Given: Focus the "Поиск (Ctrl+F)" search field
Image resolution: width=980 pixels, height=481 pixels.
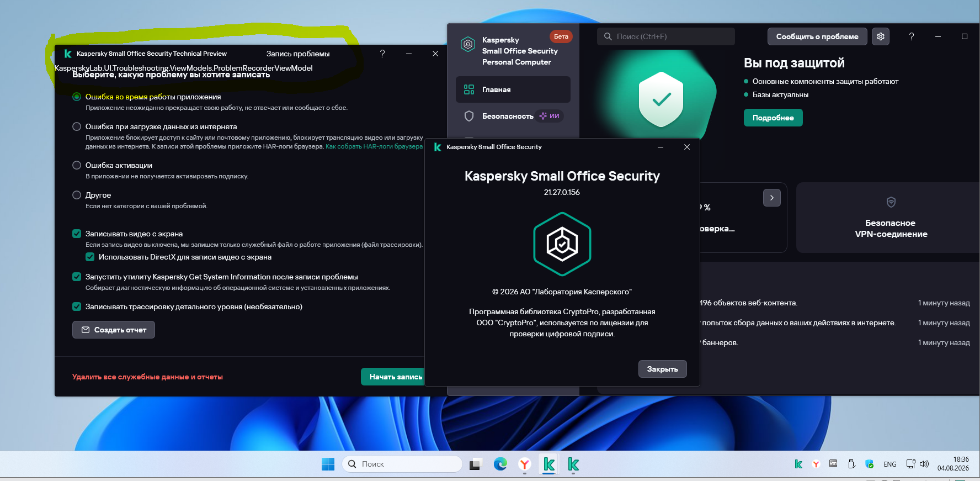Looking at the screenshot, I should pyautogui.click(x=666, y=36).
